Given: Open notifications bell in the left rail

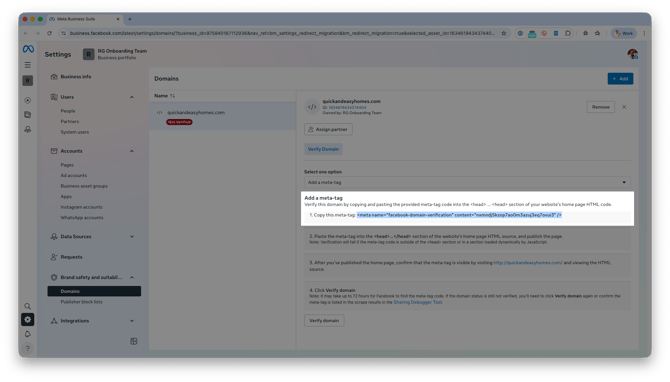Looking at the screenshot, I should pos(28,334).
